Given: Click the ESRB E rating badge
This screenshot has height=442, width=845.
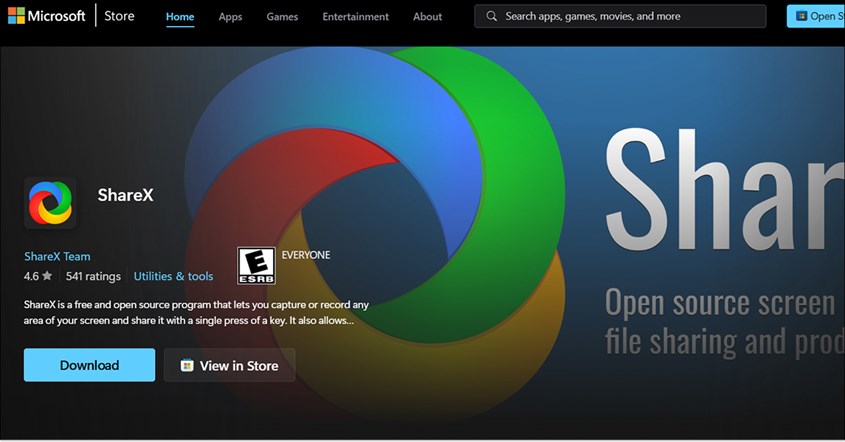Looking at the screenshot, I should click(255, 266).
